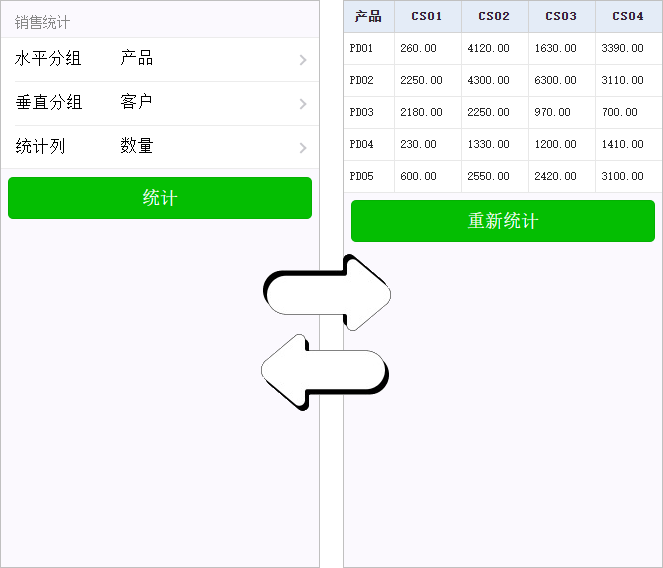This screenshot has width=663, height=568.
Task: Click the CS02 column header
Action: (494, 16)
